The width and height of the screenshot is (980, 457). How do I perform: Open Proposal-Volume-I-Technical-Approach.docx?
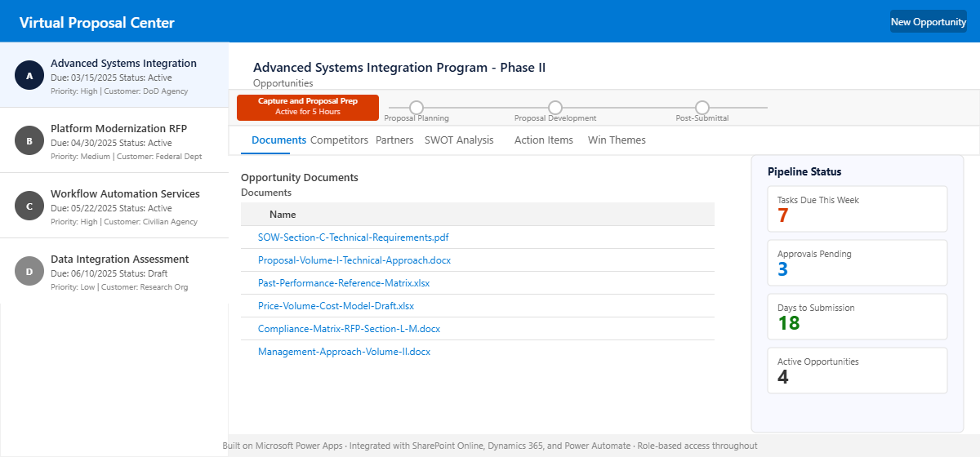pos(354,260)
